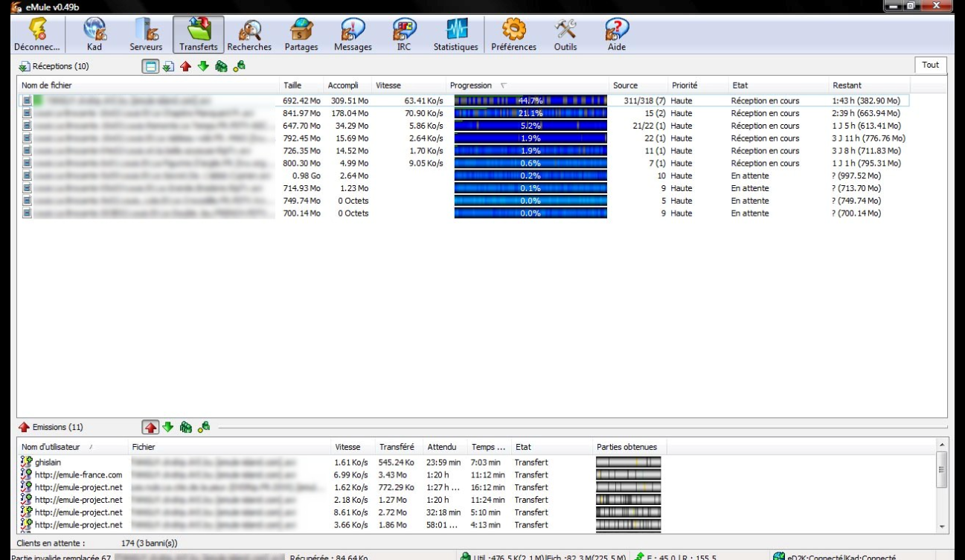Click the eD2K connection globe icon in status bar
This screenshot has width=965, height=560.
(779, 556)
